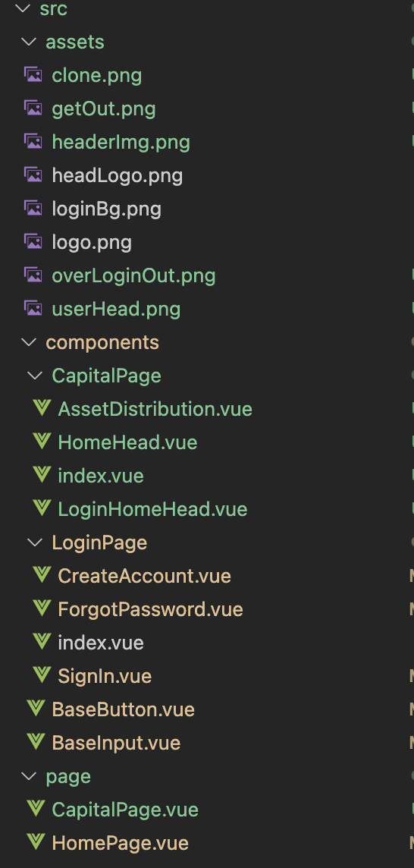Open CapitalPage.vue under page folder
414x868 pixels.
[125, 810]
